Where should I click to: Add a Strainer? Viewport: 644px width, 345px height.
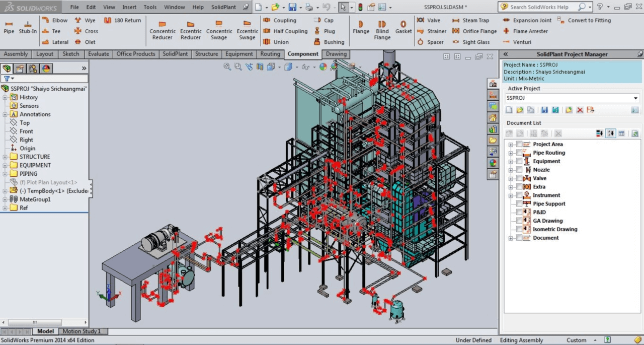point(432,31)
